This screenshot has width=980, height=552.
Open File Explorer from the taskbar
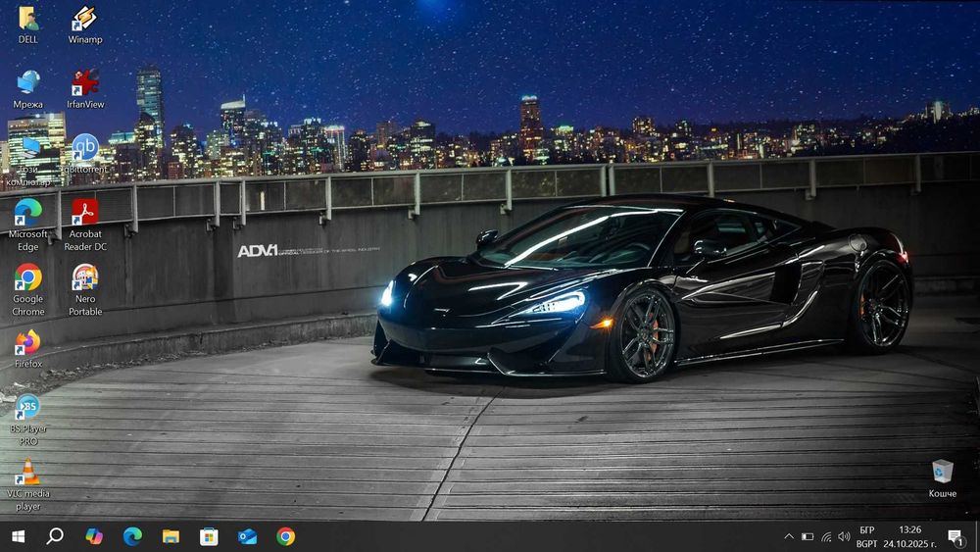tap(171, 536)
